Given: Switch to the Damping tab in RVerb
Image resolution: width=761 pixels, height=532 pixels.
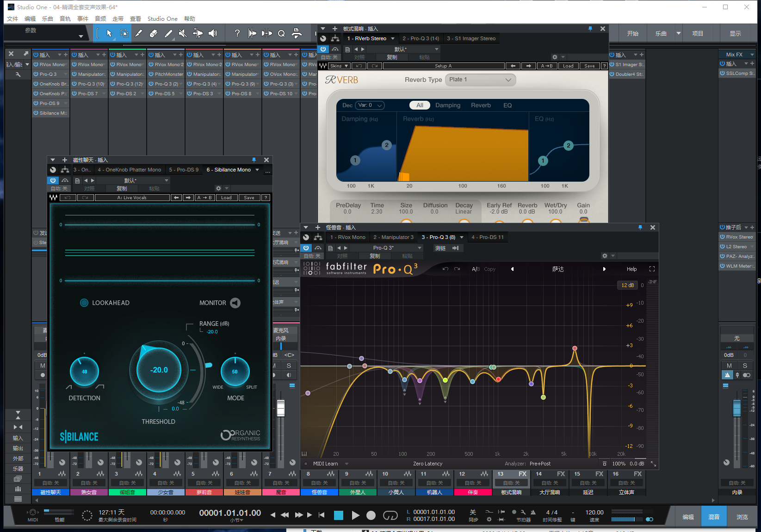Looking at the screenshot, I should click(x=447, y=105).
